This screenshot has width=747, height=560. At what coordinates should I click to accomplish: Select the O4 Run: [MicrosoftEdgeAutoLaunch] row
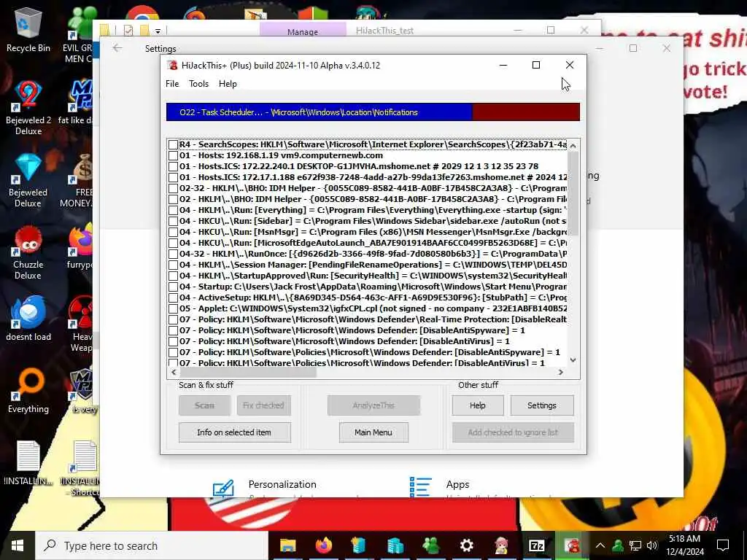click(x=373, y=243)
